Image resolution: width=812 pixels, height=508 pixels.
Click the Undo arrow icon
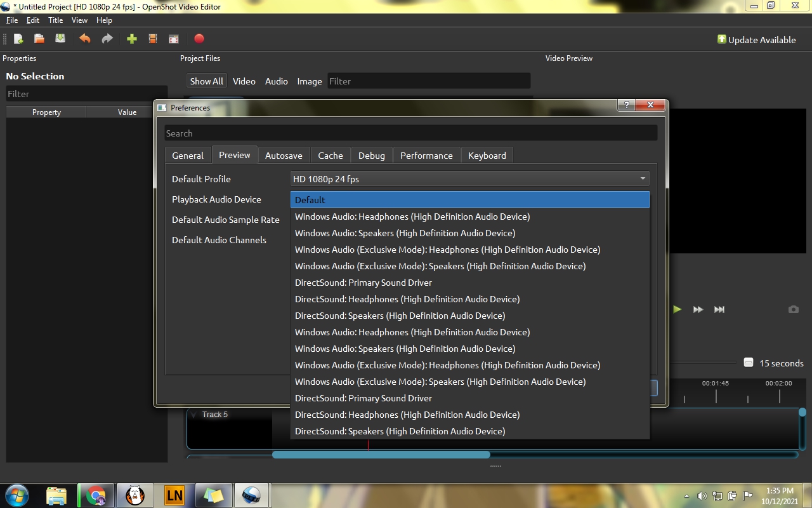click(x=84, y=39)
